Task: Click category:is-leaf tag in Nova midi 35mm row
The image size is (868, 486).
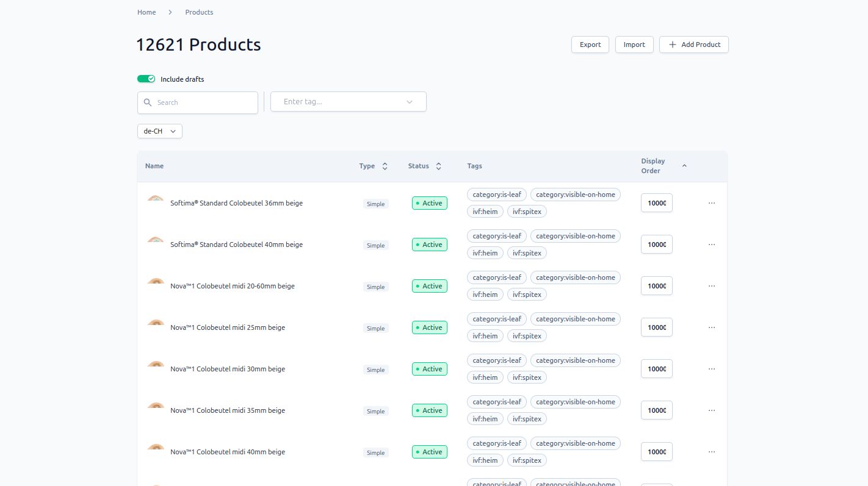Action: coord(497,402)
